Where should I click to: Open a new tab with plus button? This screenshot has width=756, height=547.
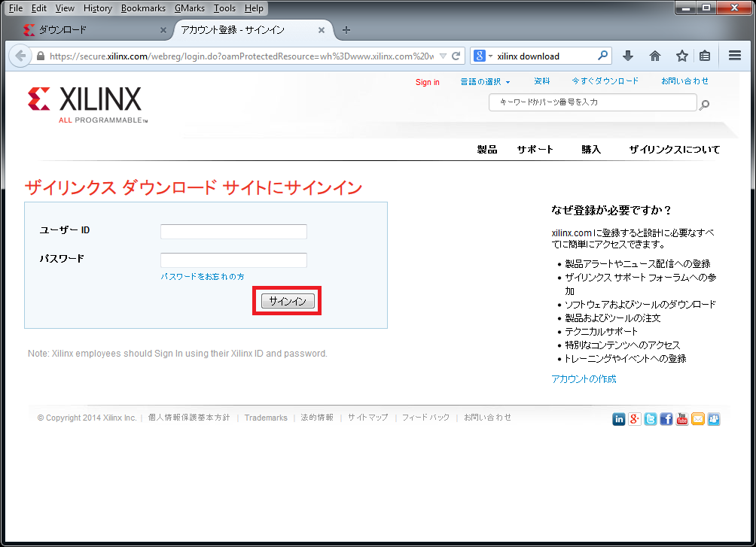(346, 30)
